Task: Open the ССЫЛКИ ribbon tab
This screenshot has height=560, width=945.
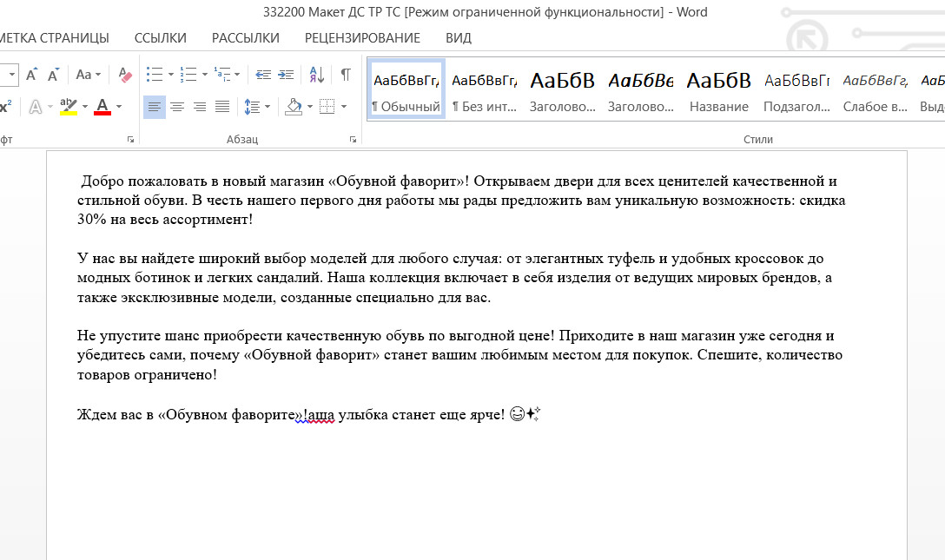Action: pyautogui.click(x=161, y=38)
